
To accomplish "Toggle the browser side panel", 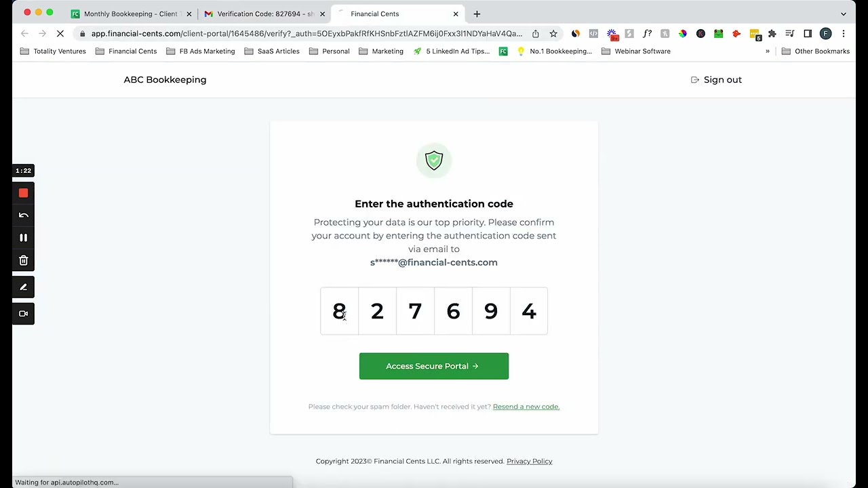I will tap(808, 34).
